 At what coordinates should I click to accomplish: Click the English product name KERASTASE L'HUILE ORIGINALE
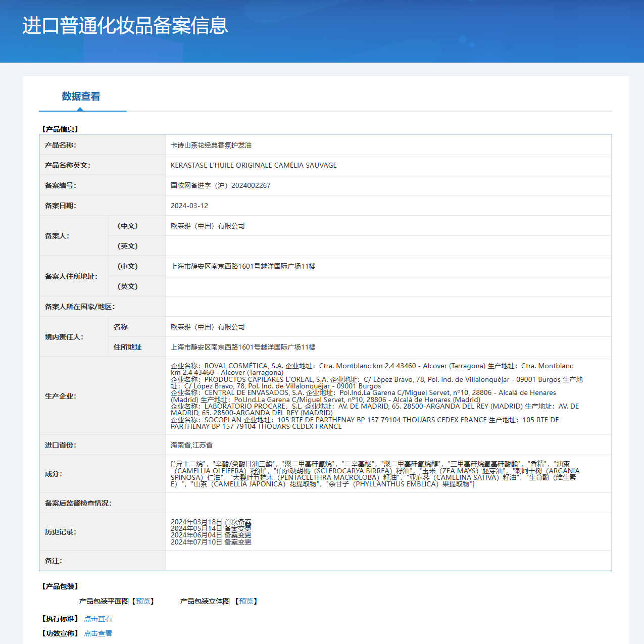(254, 165)
